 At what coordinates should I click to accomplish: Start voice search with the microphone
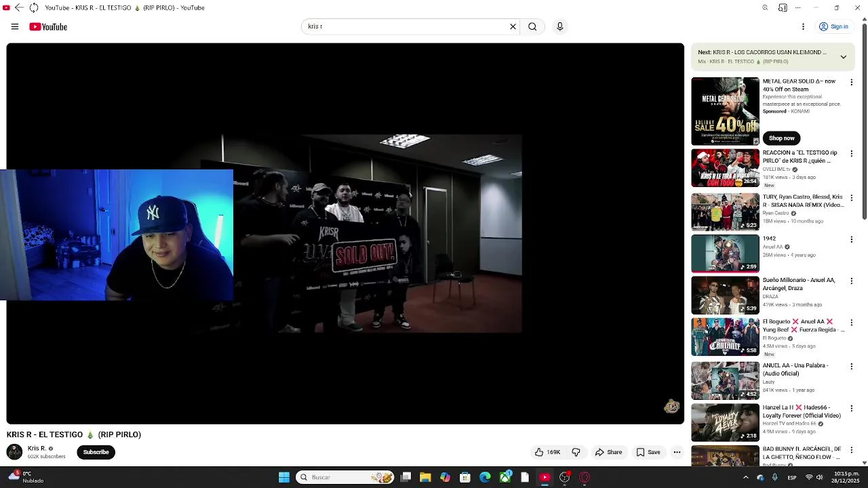tap(559, 26)
